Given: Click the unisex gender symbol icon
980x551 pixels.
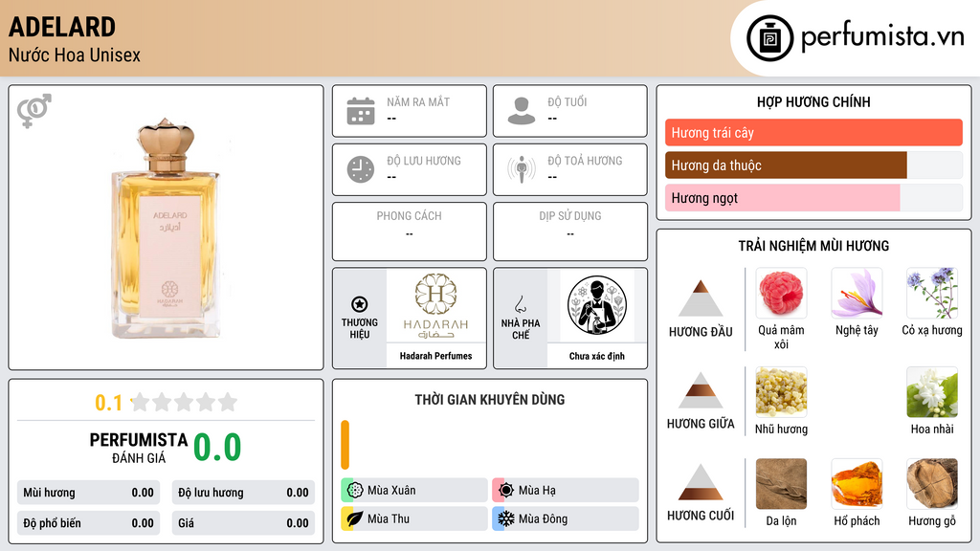Looking at the screenshot, I should pyautogui.click(x=34, y=111).
